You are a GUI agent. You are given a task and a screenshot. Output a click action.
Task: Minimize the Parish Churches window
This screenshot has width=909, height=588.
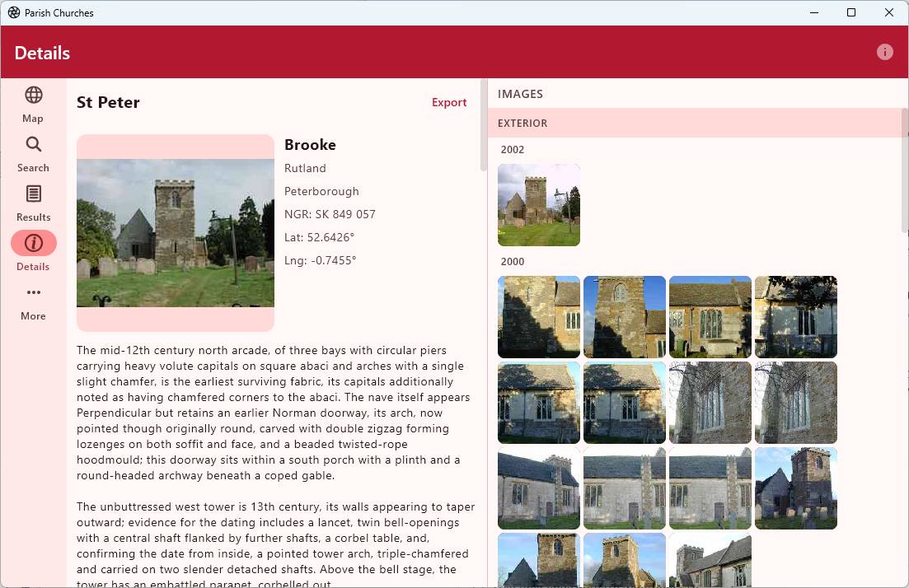pos(814,12)
